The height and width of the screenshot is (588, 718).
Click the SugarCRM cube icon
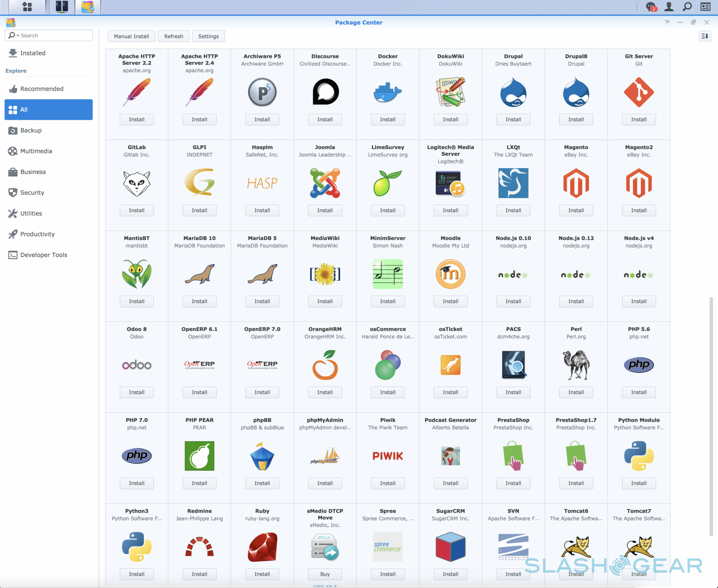[x=451, y=547]
